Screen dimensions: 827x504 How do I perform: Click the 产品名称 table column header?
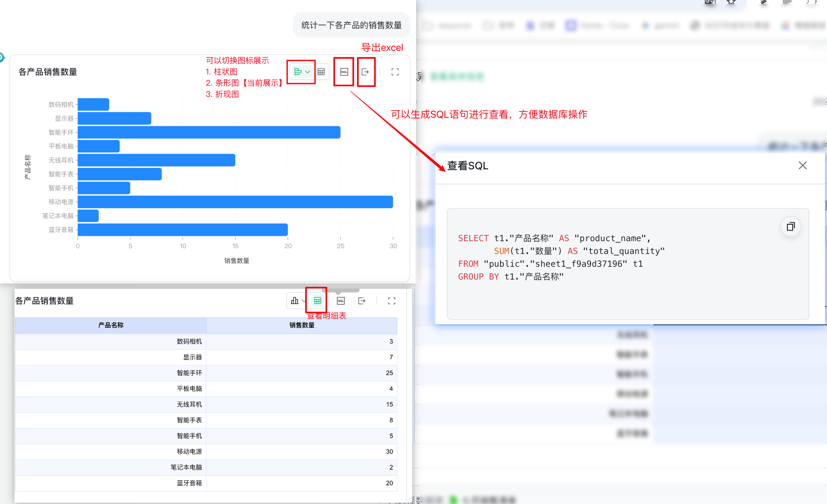pos(111,325)
